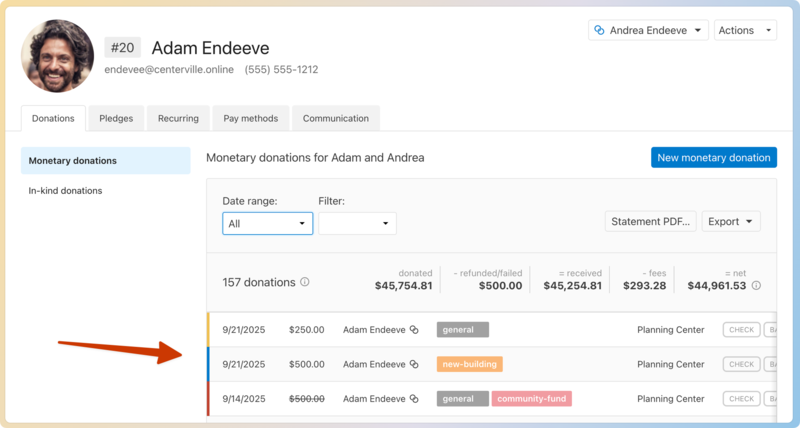This screenshot has height=428, width=800.
Task: Click info icon next to net total
Action: click(x=756, y=286)
